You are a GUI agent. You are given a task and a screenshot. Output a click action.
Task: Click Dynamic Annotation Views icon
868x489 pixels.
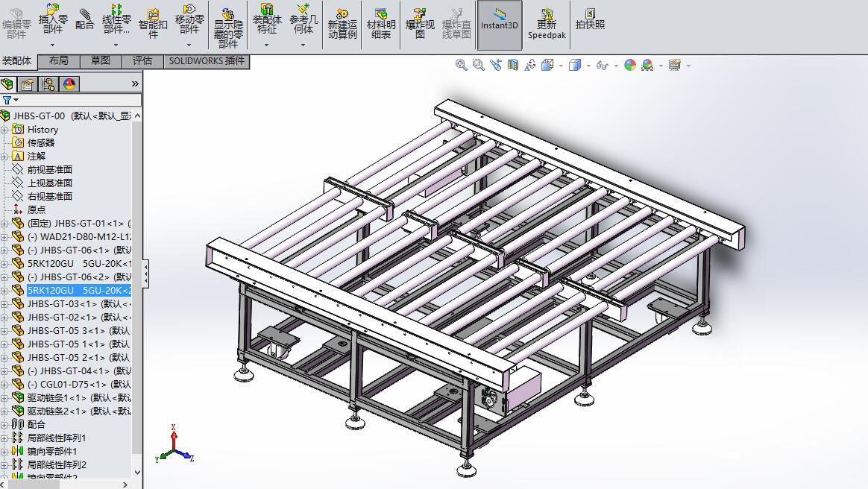pyautogui.click(x=529, y=65)
